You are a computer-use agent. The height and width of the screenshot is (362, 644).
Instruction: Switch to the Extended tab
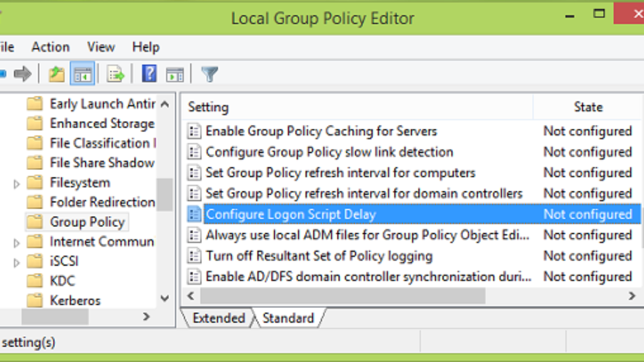coord(218,318)
